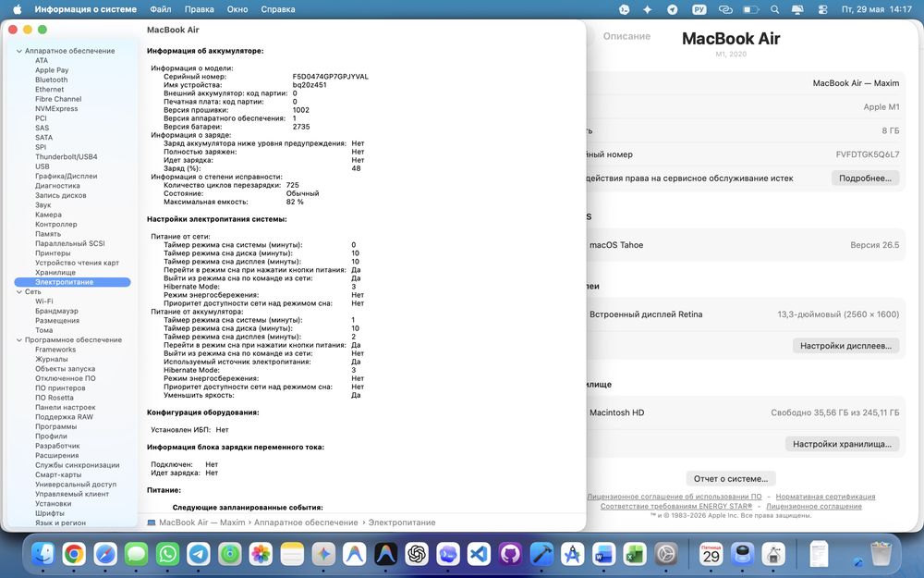Viewport: 924px width, 578px height.
Task: Click serial number F5D0474GP7GPJYVAL
Action: pyautogui.click(x=331, y=77)
